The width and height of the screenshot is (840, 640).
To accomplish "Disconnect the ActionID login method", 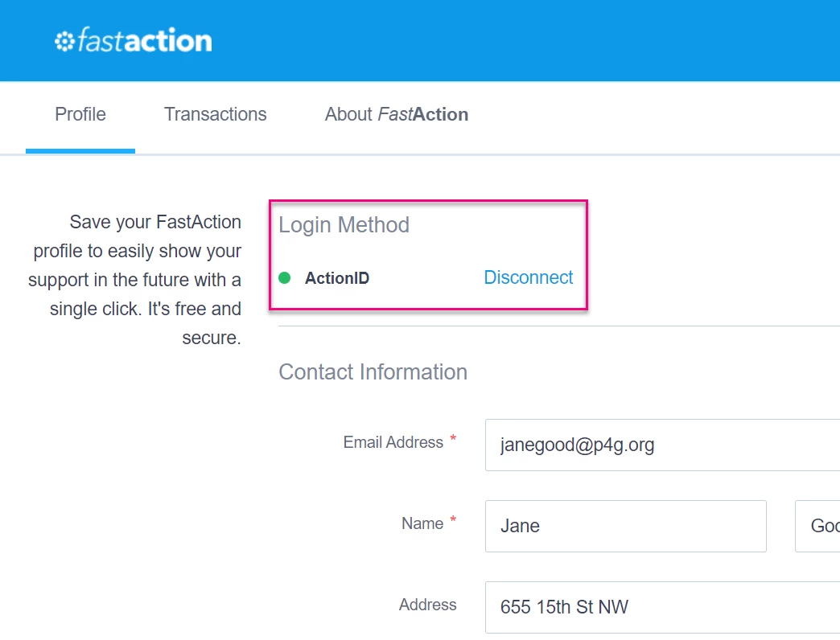I will click(529, 277).
